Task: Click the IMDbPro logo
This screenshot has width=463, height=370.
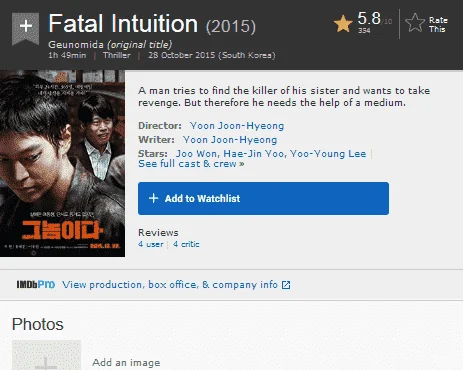Action: (x=36, y=284)
